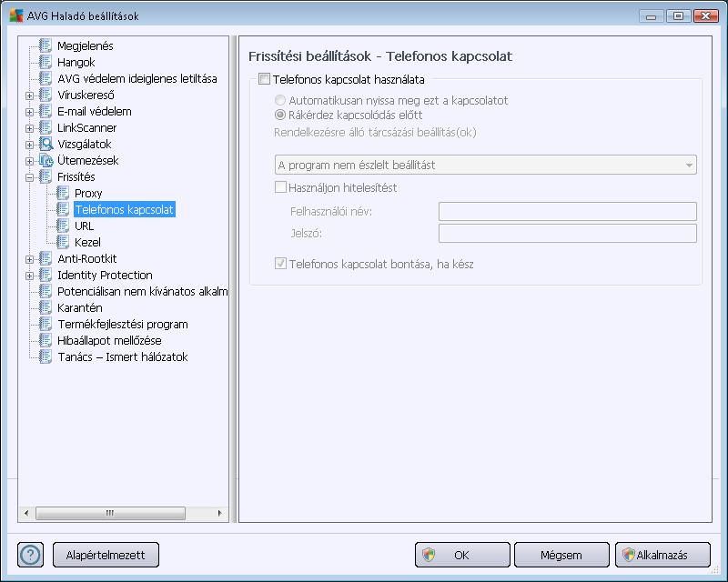Click the Anti-Rootkit item icon
The height and width of the screenshot is (582, 728).
[45, 258]
